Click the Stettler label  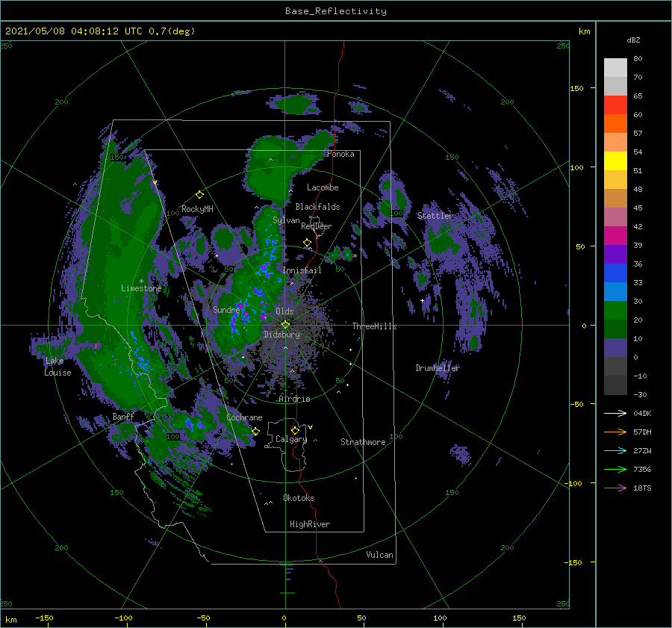coord(435,216)
